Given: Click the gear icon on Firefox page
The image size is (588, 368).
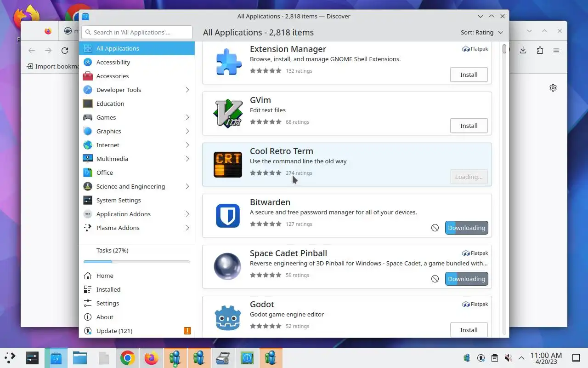Looking at the screenshot, I should point(553,88).
